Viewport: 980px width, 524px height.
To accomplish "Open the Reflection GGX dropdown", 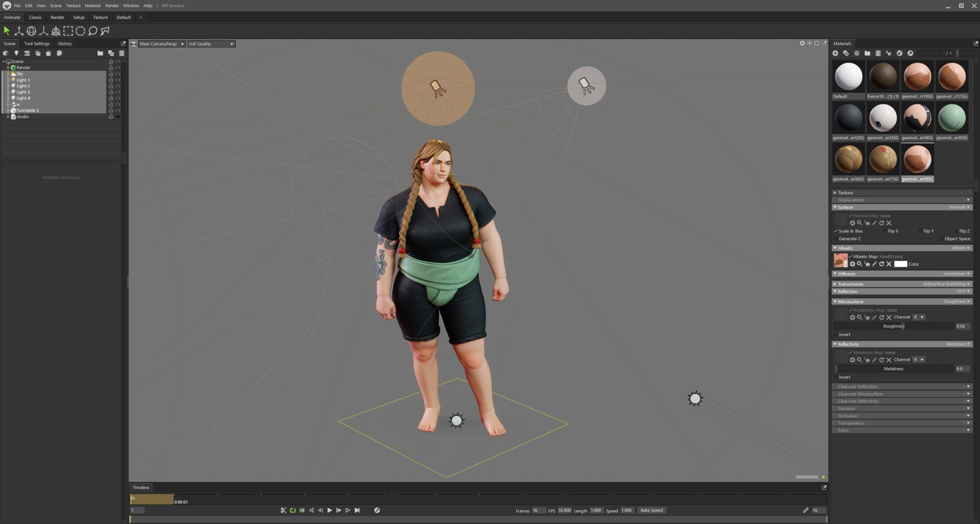I will pyautogui.click(x=963, y=291).
